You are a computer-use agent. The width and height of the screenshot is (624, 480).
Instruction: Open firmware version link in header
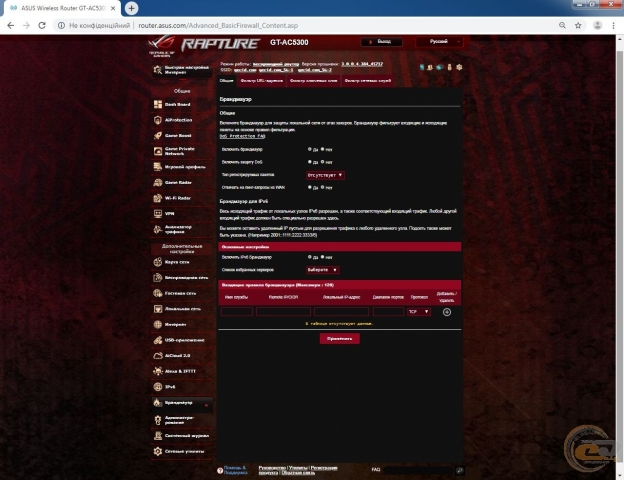pyautogui.click(x=362, y=64)
